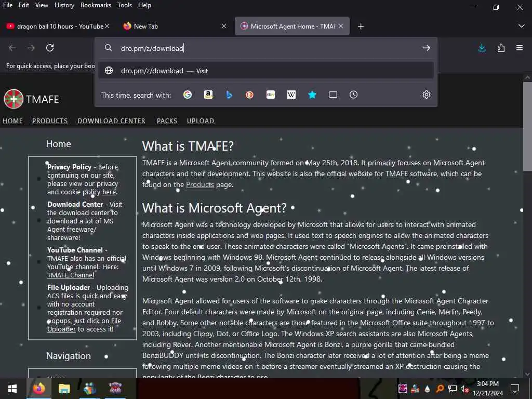532x399 pixels.
Task: Search this time with Wikipedia icon
Action: (x=291, y=95)
